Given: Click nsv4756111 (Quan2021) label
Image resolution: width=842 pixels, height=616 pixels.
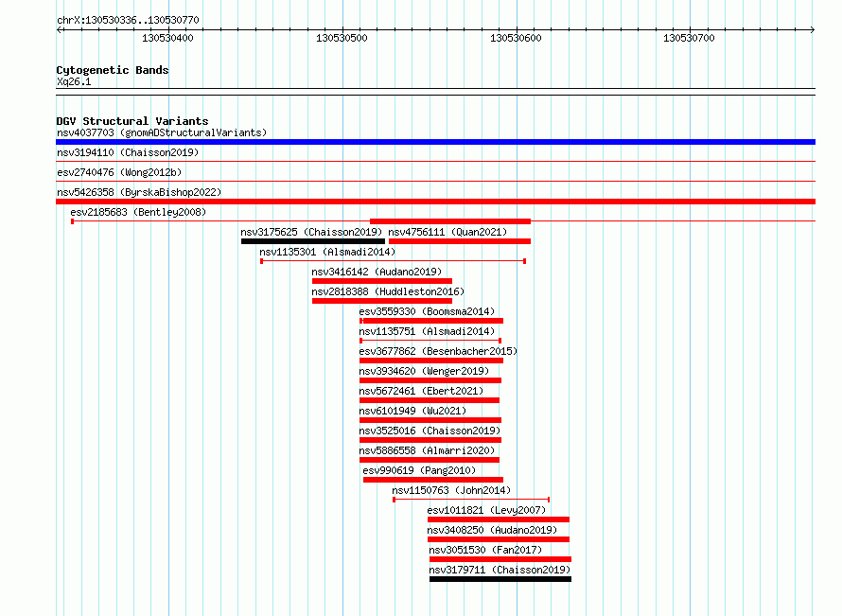Looking at the screenshot, I should 447,232.
